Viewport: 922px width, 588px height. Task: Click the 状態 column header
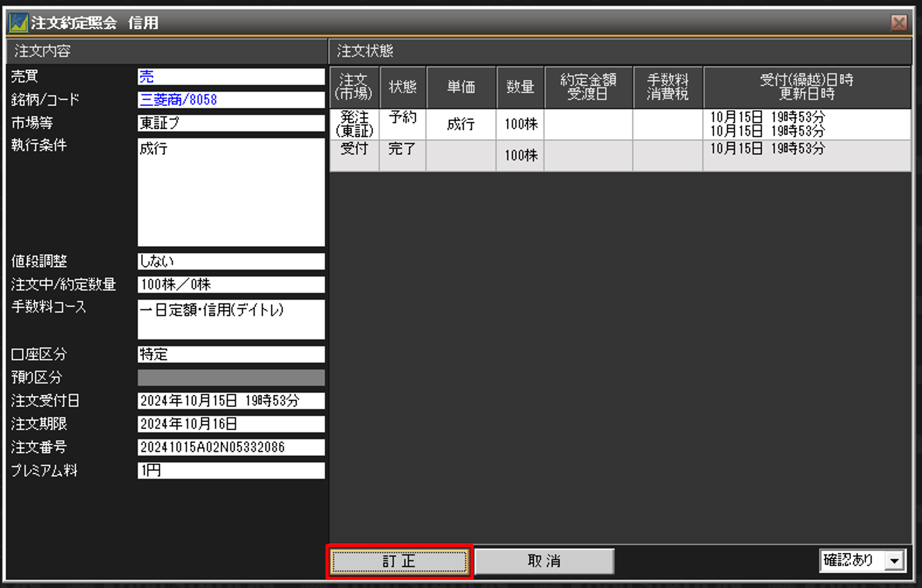(403, 87)
